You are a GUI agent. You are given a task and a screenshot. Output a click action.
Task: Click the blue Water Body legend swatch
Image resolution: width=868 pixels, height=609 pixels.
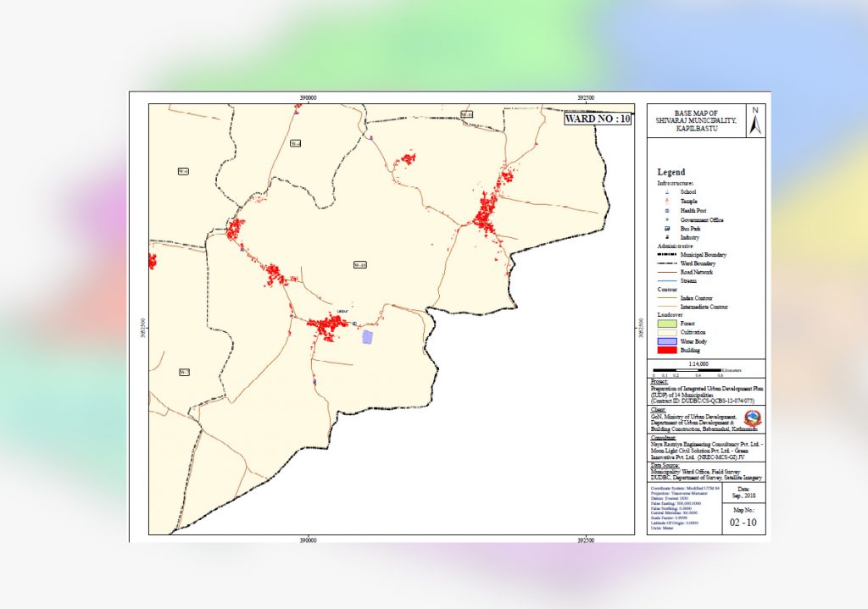point(666,341)
